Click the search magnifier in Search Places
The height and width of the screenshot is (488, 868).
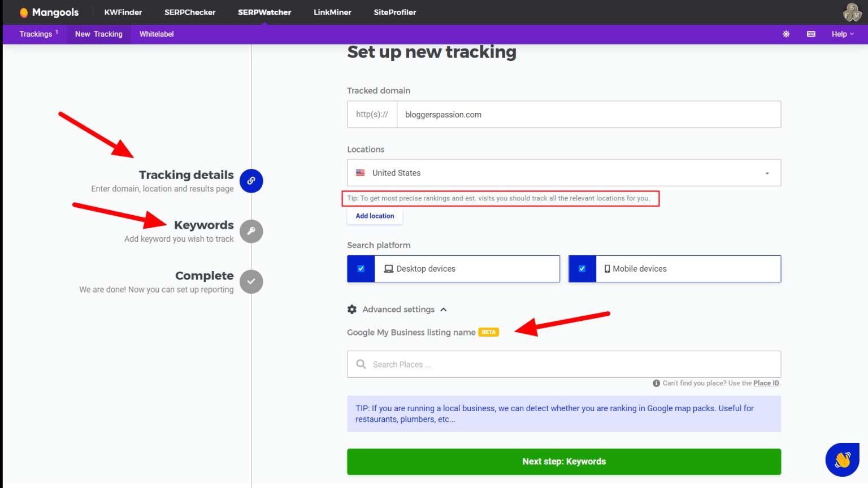pyautogui.click(x=361, y=364)
